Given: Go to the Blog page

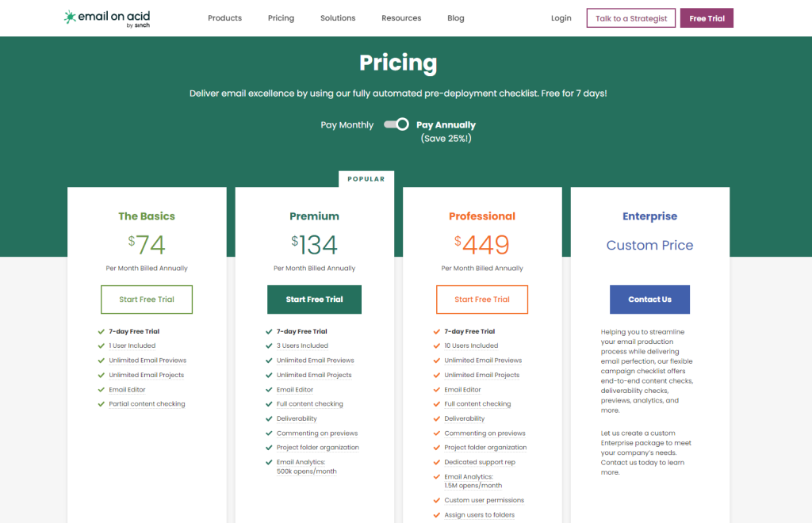Looking at the screenshot, I should (456, 18).
